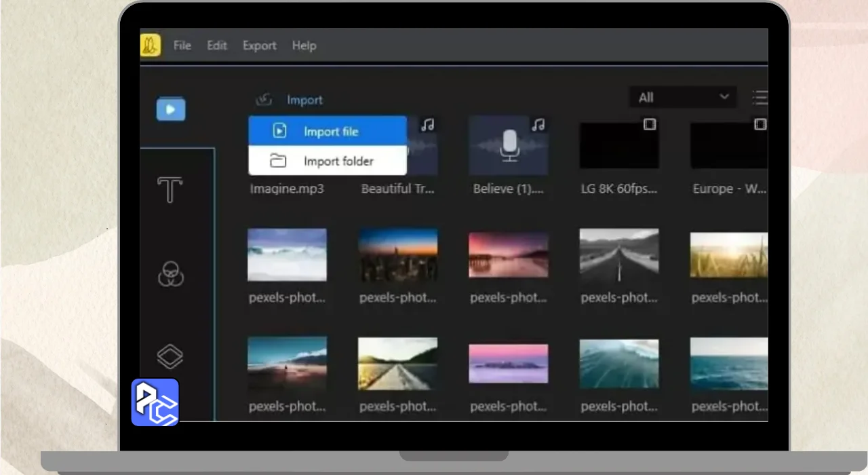Select the open sea horizon photo
868x475 pixels.
[x=729, y=364]
